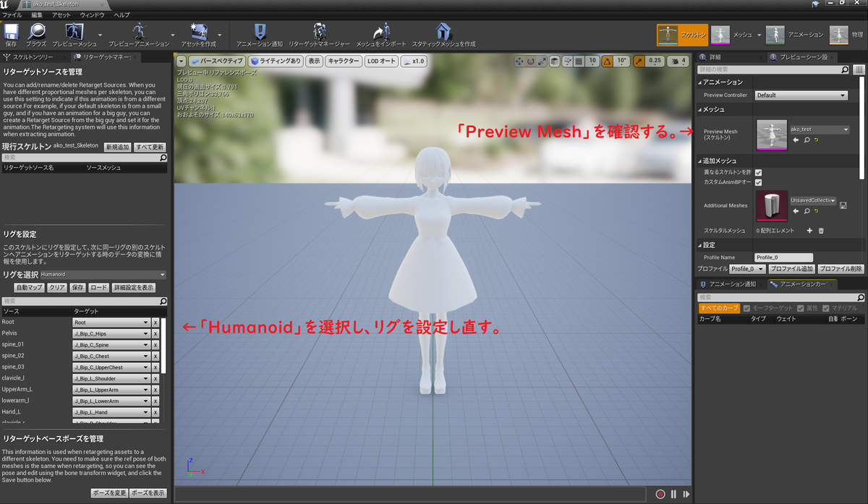Click the ブラウズ magnifier icon in the toolbar
The image size is (868, 504).
coord(35,34)
